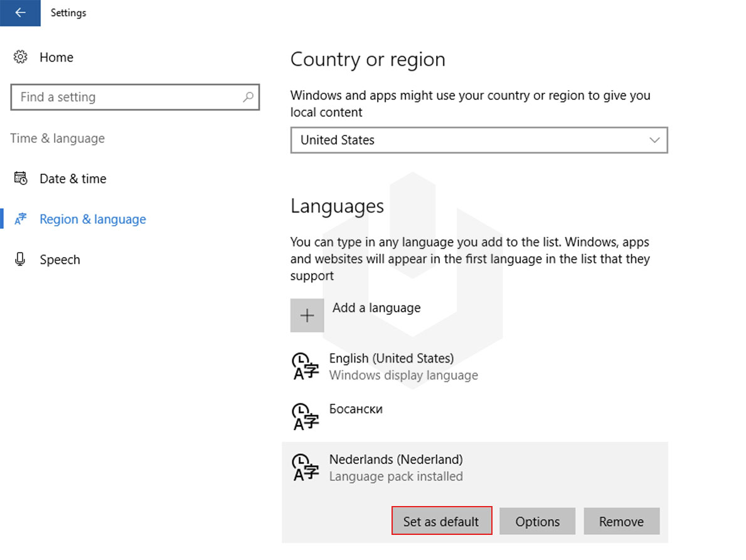The height and width of the screenshot is (560, 746).
Task: Open the Date & time settings page
Action: pyautogui.click(x=73, y=178)
